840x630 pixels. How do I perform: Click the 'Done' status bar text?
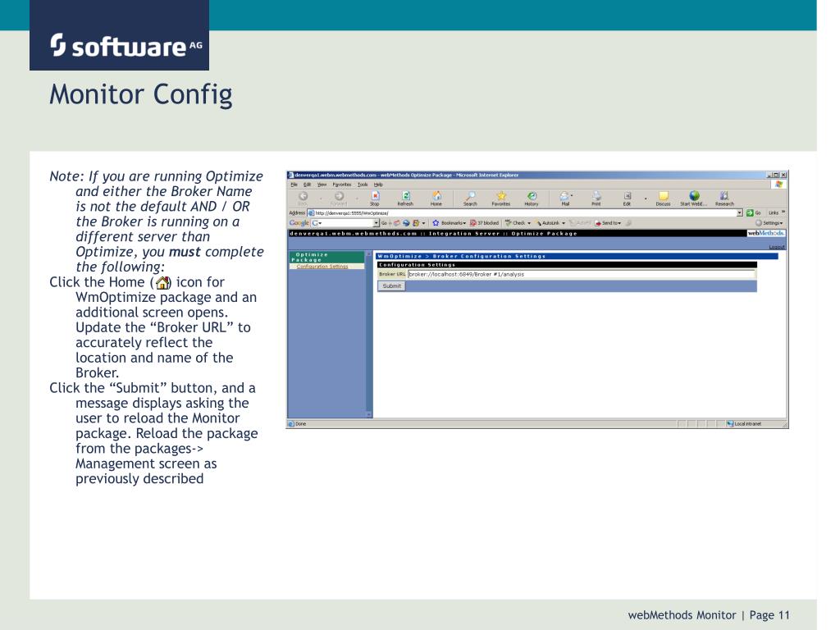click(x=300, y=424)
